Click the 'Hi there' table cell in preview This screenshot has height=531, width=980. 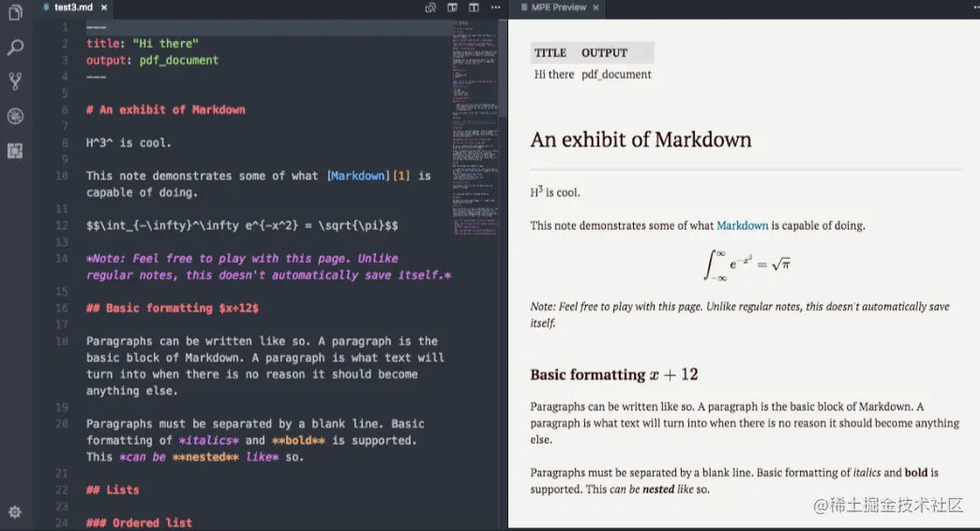[553, 74]
